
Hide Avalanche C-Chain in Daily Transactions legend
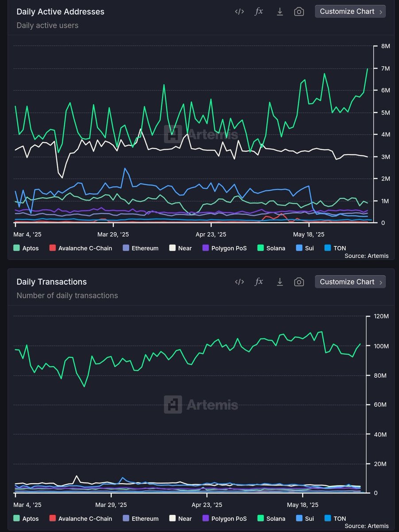81,518
